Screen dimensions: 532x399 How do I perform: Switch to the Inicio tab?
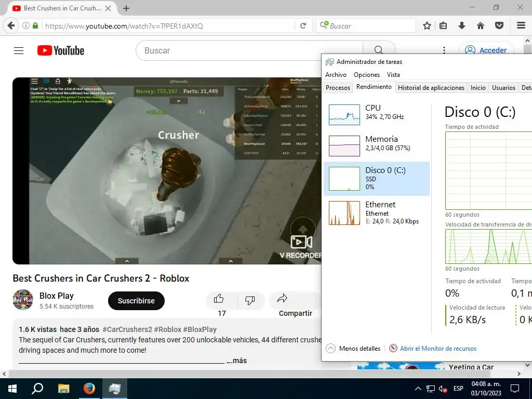(x=478, y=87)
